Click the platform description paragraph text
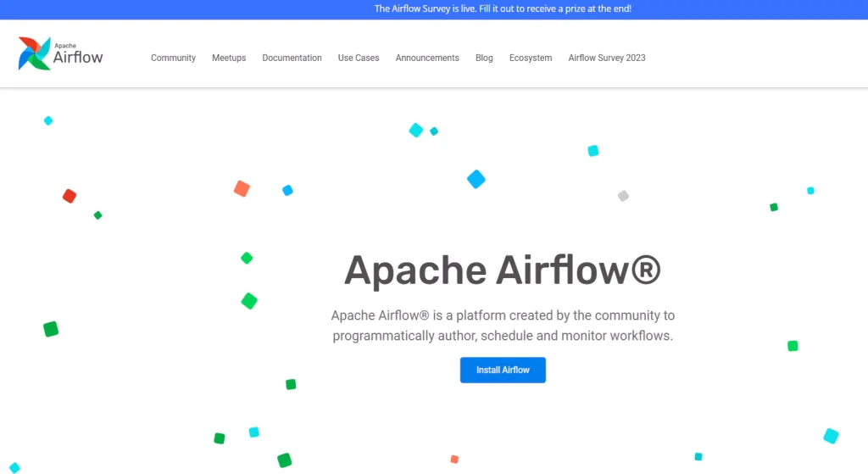 point(503,326)
